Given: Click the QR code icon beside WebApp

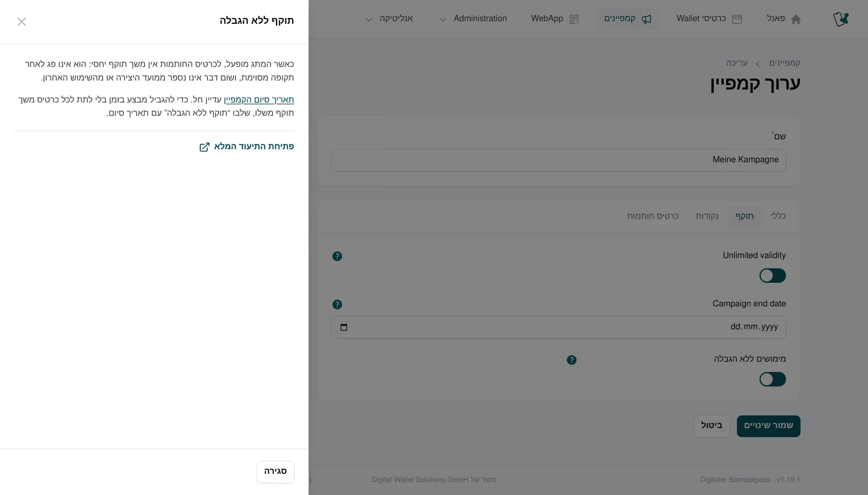Looking at the screenshot, I should pyautogui.click(x=574, y=19).
